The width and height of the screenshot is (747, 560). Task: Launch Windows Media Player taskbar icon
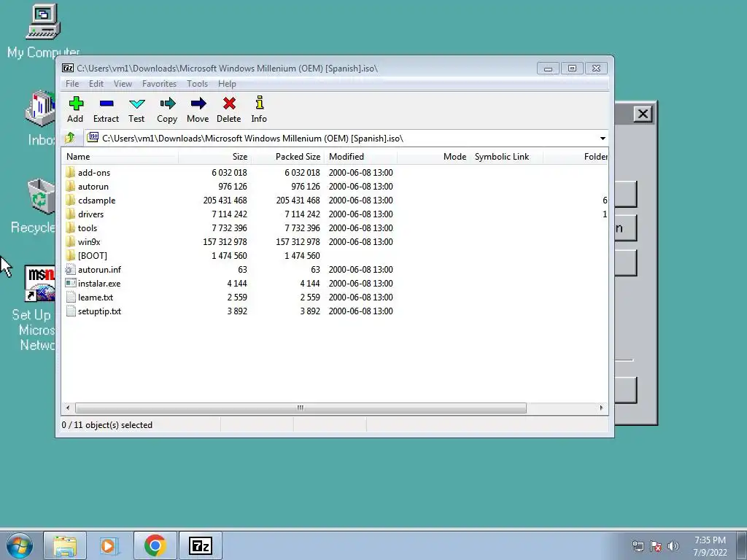[x=109, y=545]
